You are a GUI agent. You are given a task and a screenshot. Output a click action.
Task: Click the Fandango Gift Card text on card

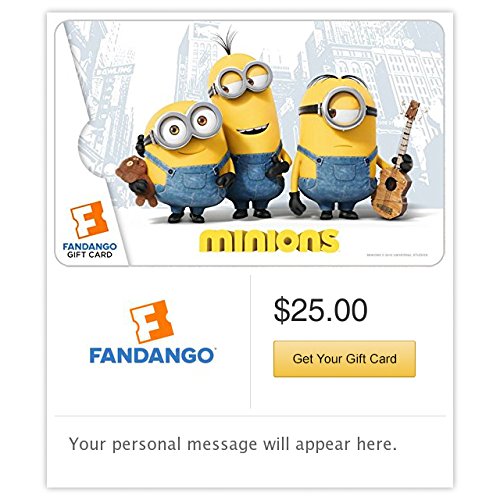90,250
